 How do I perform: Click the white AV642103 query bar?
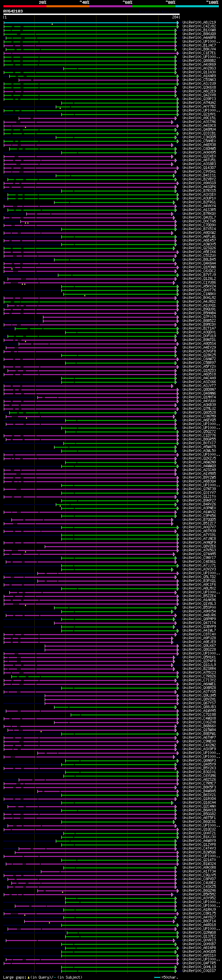92,14
